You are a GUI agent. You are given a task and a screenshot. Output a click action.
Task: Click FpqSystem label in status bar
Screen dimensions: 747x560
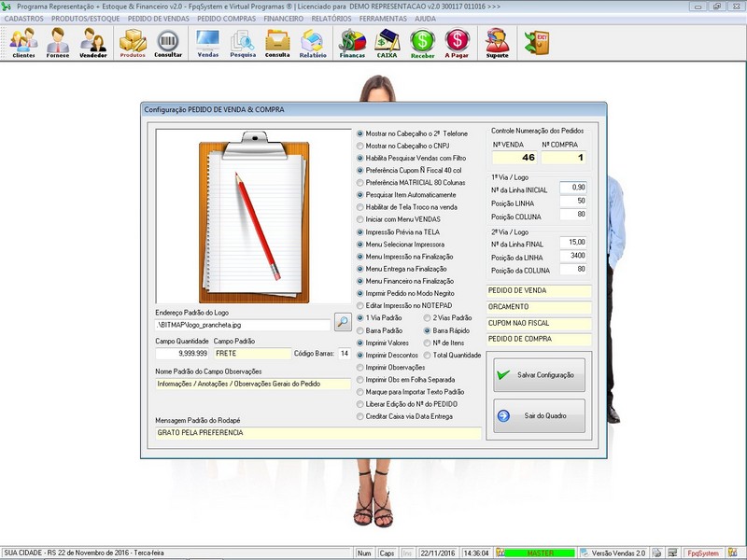tap(703, 553)
